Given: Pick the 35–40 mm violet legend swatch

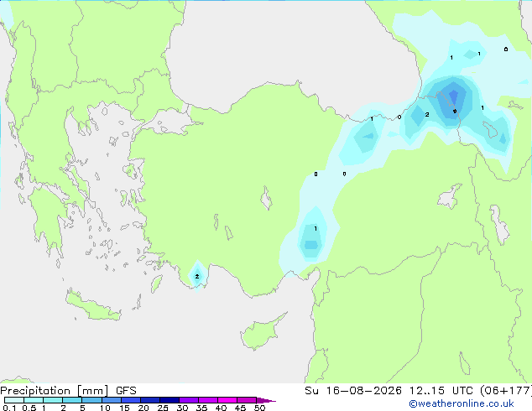Looking at the screenshot, I should click(207, 400).
